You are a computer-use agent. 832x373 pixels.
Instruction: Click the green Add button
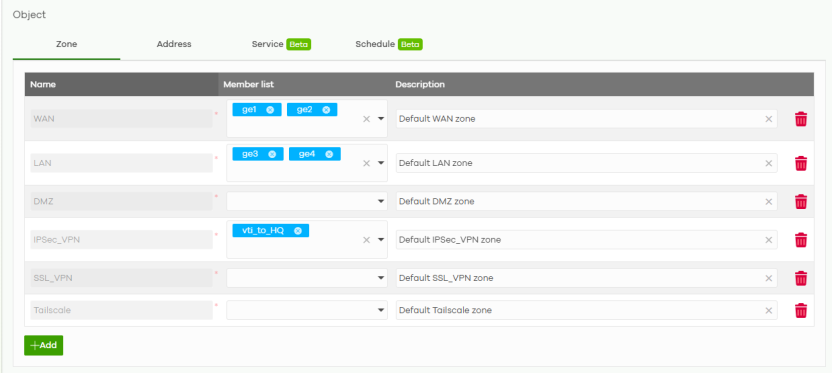pos(44,345)
